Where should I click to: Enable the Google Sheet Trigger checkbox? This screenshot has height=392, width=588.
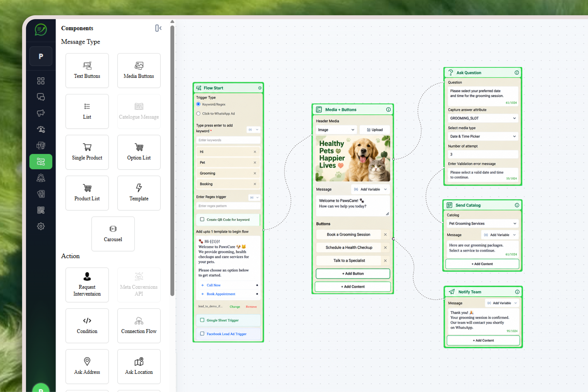click(x=202, y=320)
